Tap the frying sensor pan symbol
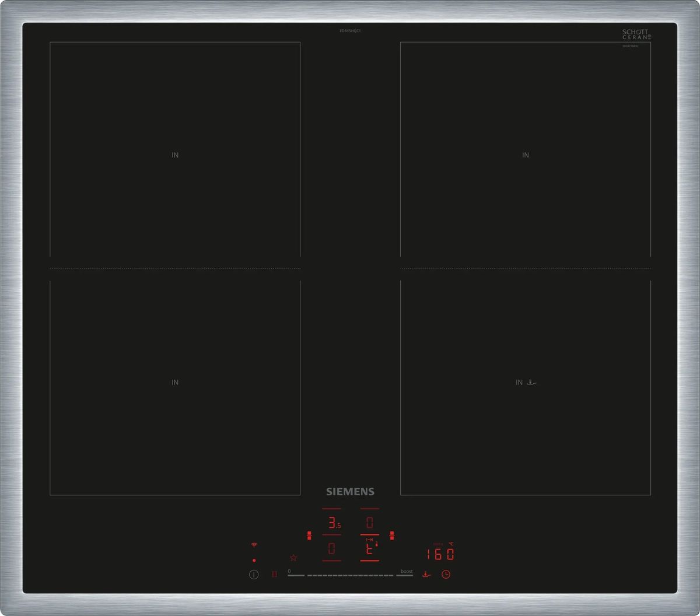 coord(427,574)
